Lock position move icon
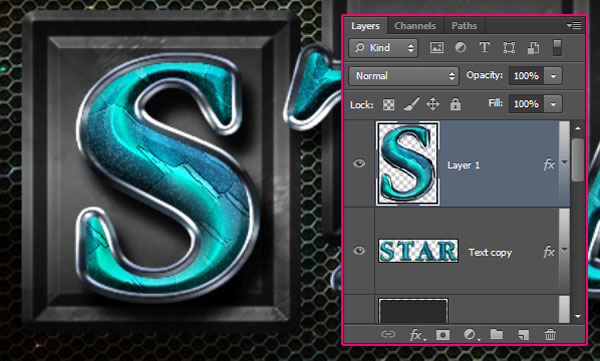 pyautogui.click(x=433, y=104)
